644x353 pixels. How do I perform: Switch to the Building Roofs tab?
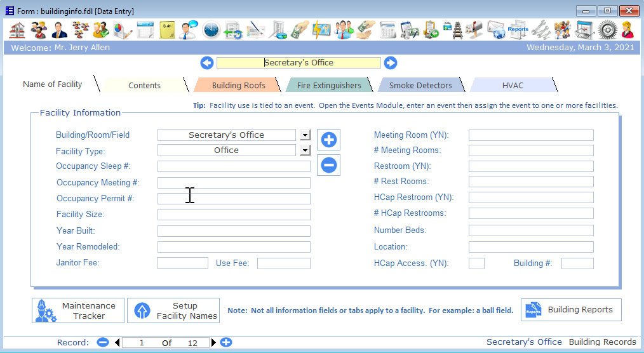[238, 85]
